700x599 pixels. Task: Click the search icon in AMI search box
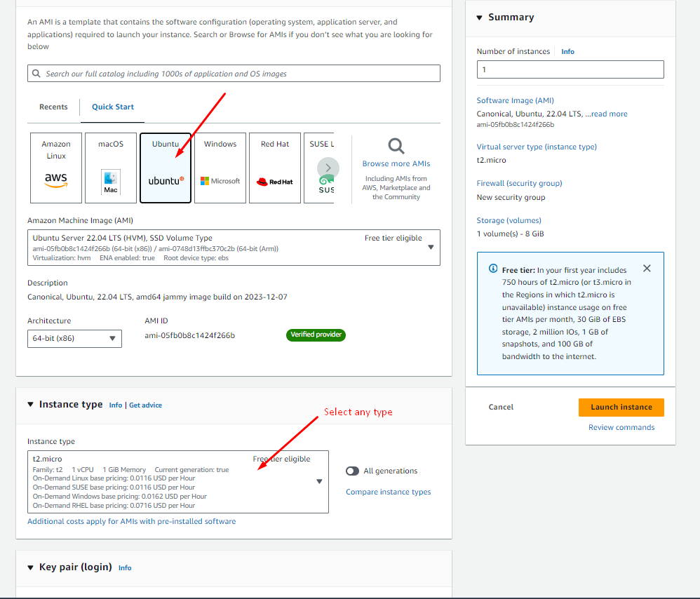36,74
